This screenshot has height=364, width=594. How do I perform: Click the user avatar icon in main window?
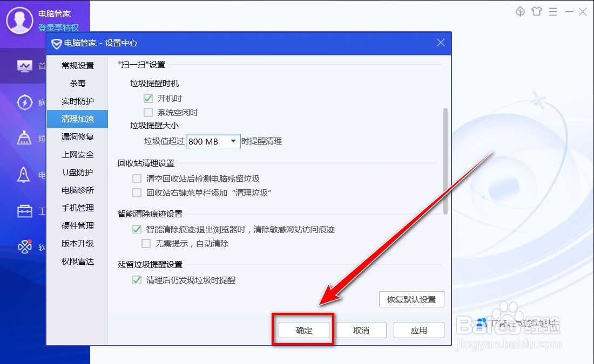click(x=19, y=20)
